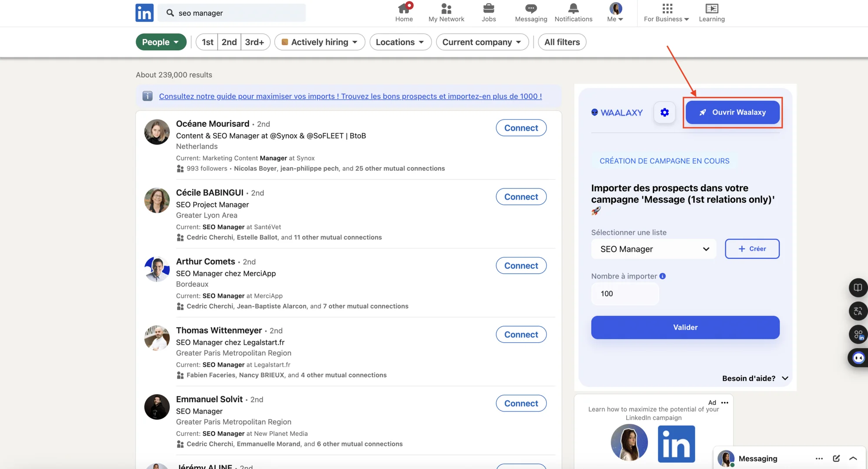Expand the Actively hiring filter
This screenshot has width=868, height=469.
point(320,42)
